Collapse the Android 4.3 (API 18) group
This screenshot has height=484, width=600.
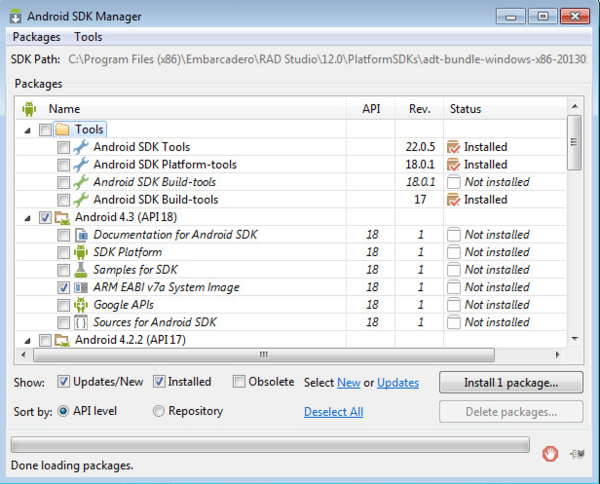(26, 217)
